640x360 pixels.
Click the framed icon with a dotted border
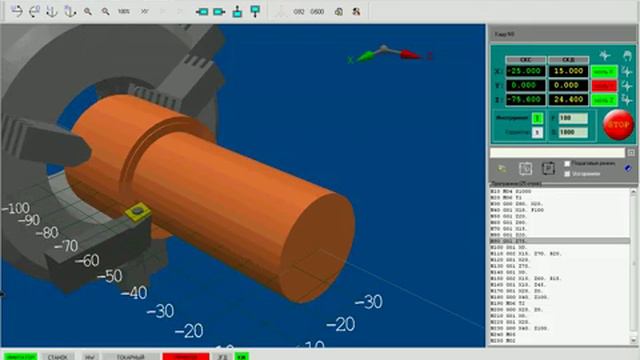tap(525, 168)
